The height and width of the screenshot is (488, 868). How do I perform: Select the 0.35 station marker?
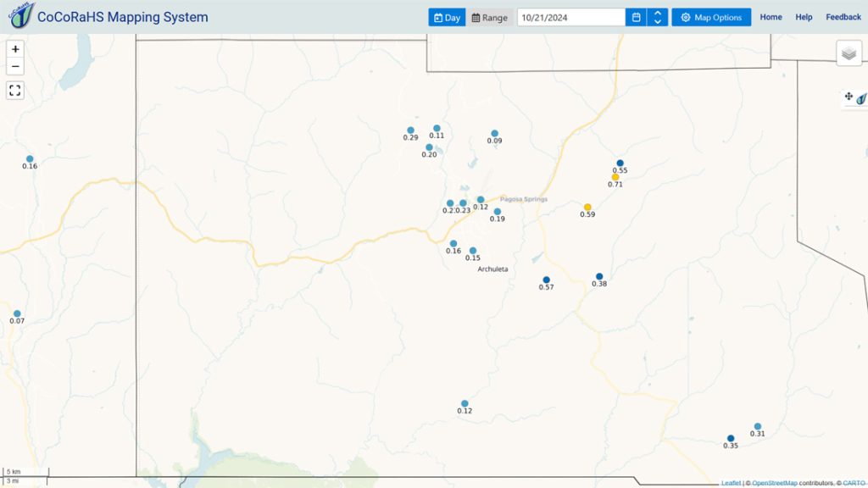coord(731,439)
